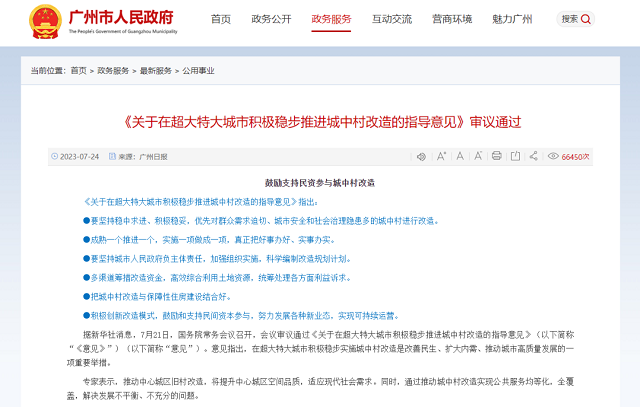Print the article using printer icon

(496, 156)
